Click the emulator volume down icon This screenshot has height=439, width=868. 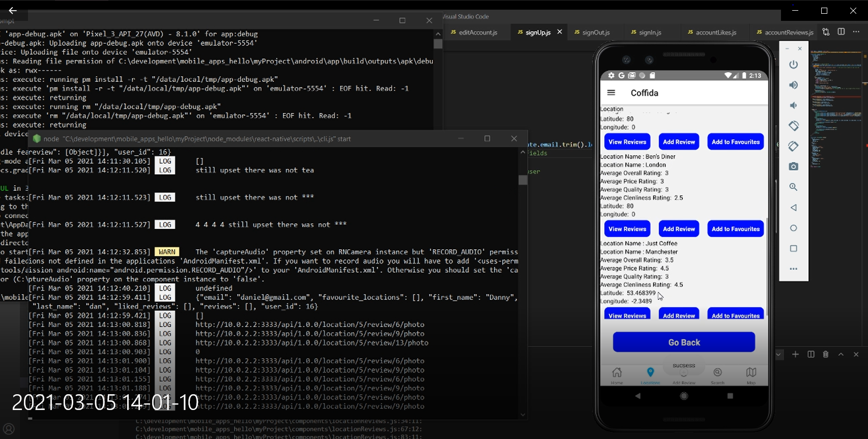coord(793,105)
